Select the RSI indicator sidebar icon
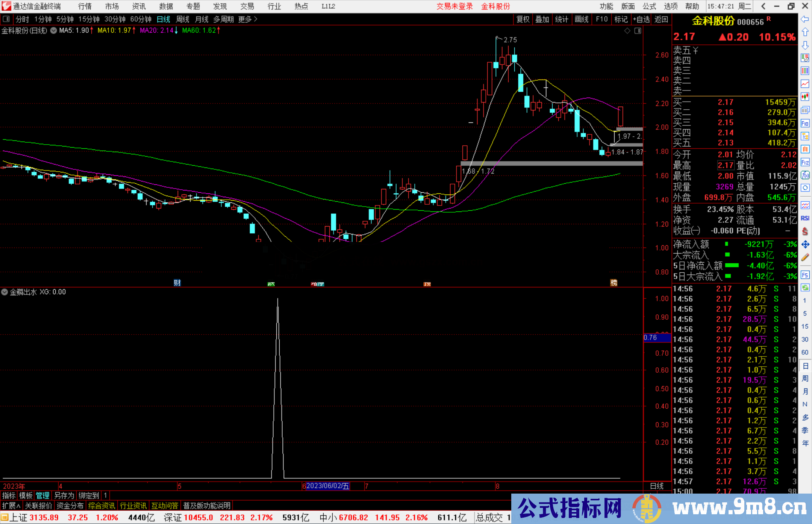This screenshot has width=812, height=524. click(x=805, y=218)
